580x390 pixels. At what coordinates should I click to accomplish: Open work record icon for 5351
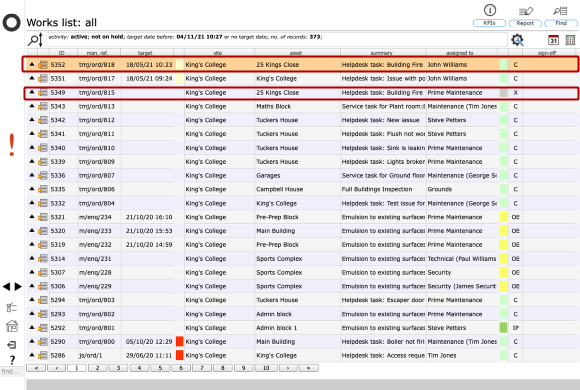pyautogui.click(x=43, y=78)
